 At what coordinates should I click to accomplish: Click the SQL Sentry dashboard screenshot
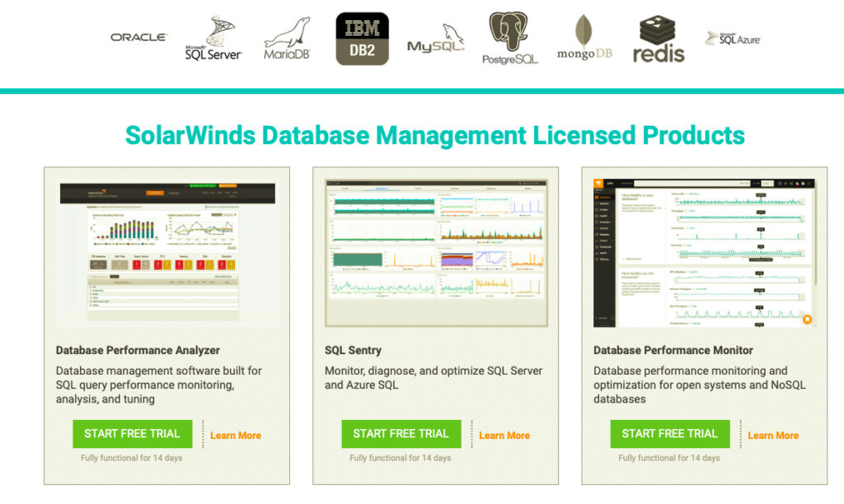point(435,247)
